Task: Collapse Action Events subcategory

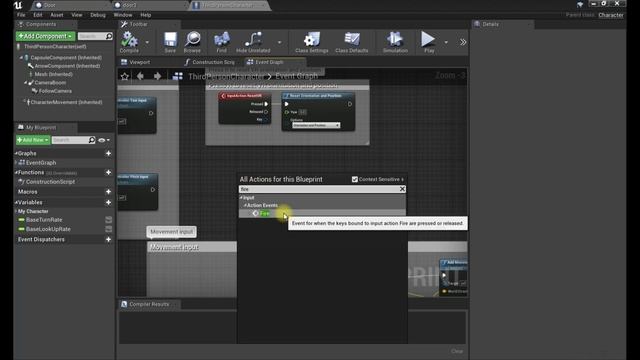Action: (245, 205)
